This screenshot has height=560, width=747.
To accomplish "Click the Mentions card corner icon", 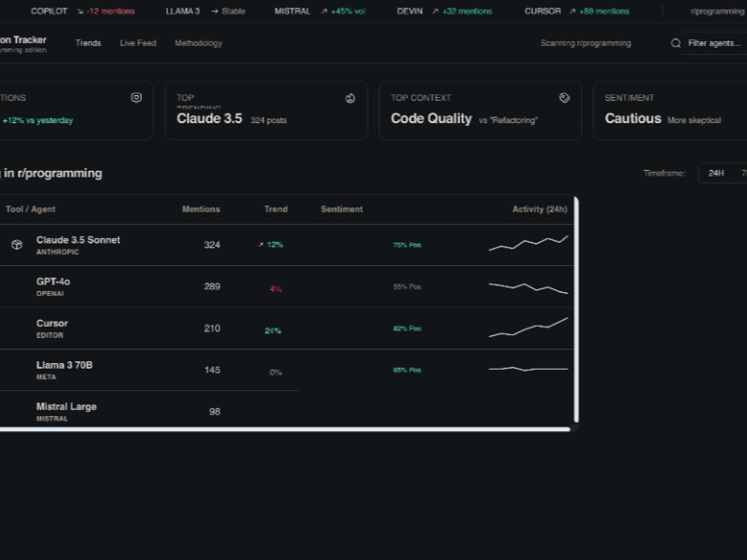I will point(136,98).
